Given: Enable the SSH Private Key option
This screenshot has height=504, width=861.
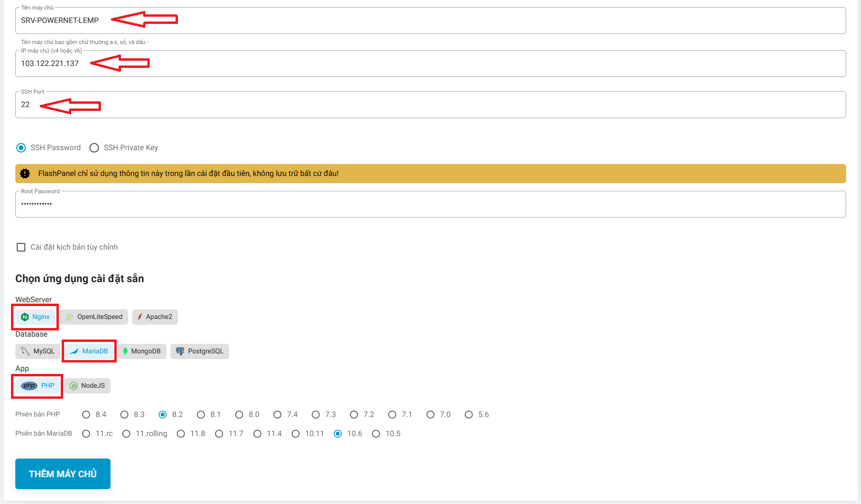Looking at the screenshot, I should (x=95, y=148).
